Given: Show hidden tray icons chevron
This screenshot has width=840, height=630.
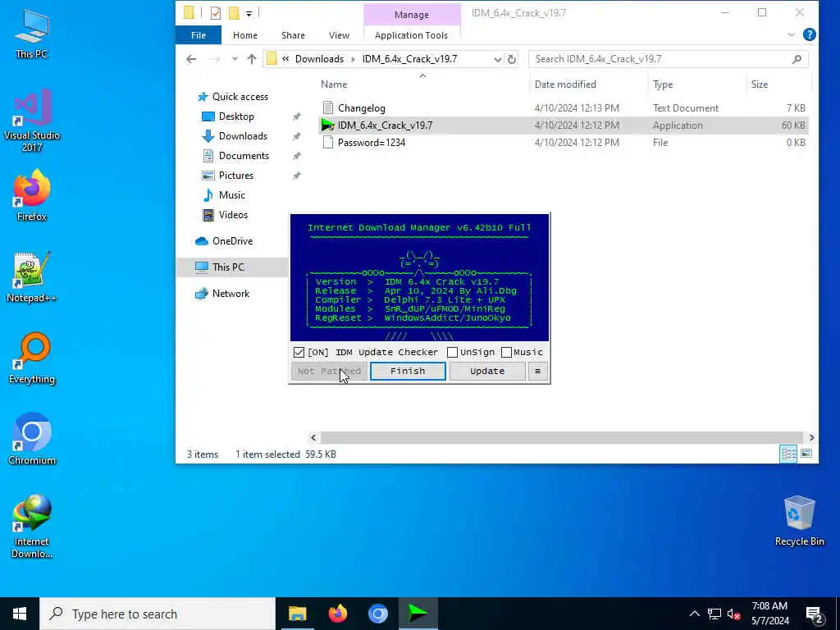Looking at the screenshot, I should pos(694,614).
